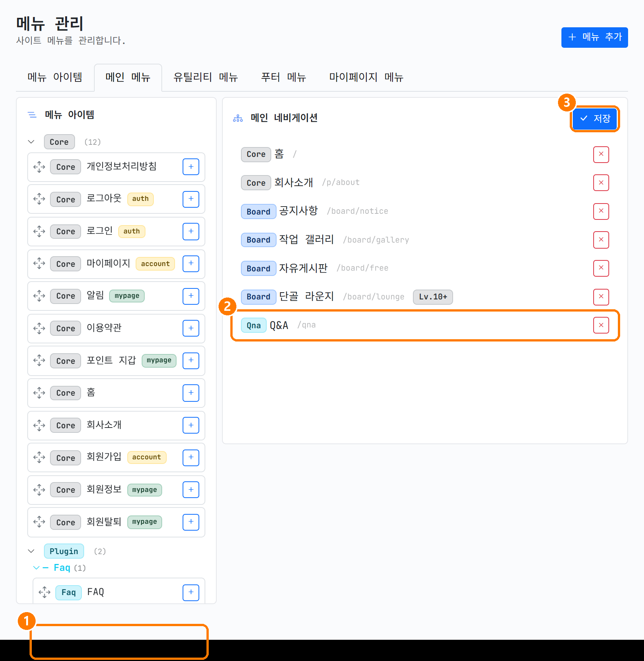Image resolution: width=644 pixels, height=661 pixels.
Task: Select the 메인 메뉴 tab
Action: tap(128, 77)
